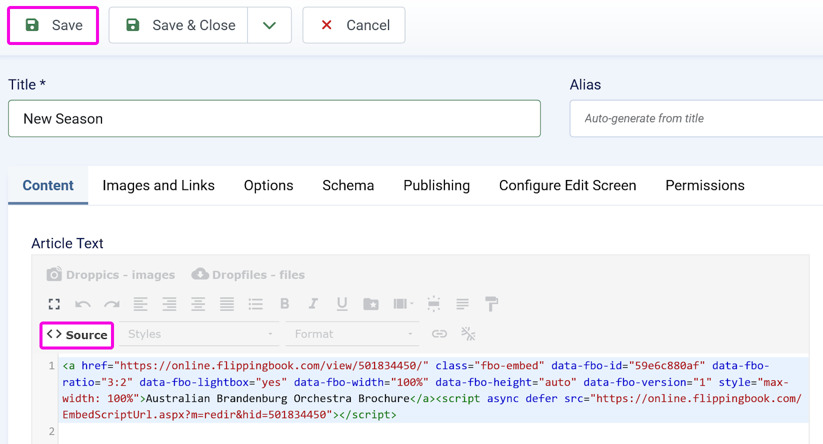Click the 'EmbedScriptUrl.aspx?m=redir&hid=501834450' text
This screenshot has width=823, height=444.
(194, 415)
